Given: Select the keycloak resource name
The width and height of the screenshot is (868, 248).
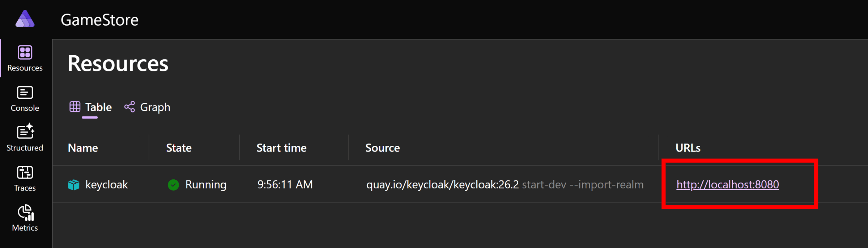Looking at the screenshot, I should (107, 185).
